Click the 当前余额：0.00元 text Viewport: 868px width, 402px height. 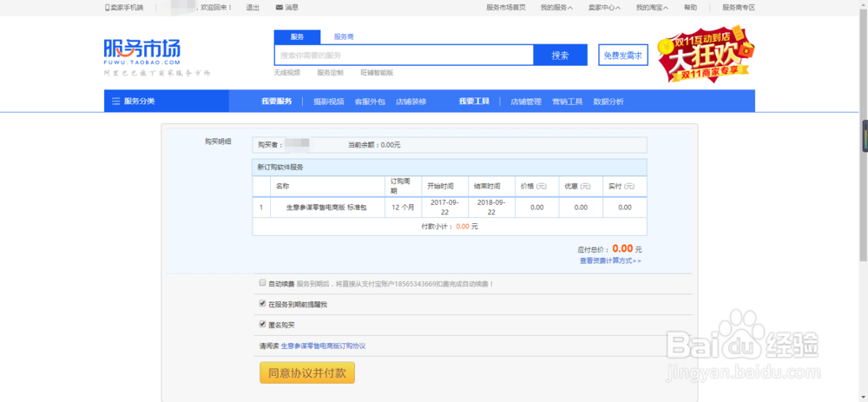click(x=373, y=145)
